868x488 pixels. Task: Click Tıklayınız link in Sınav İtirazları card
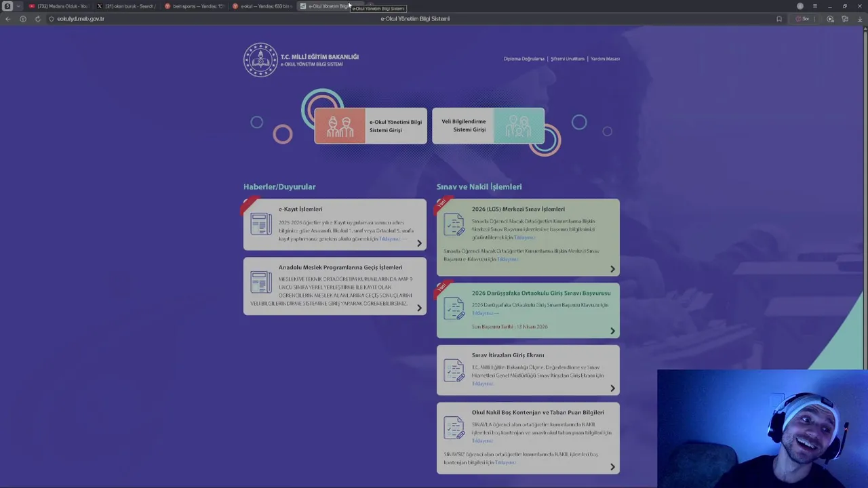pyautogui.click(x=482, y=384)
